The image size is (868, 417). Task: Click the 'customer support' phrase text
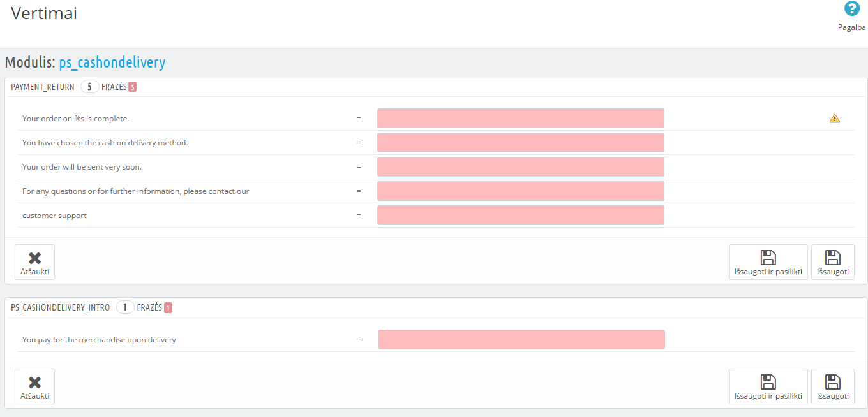(x=54, y=216)
